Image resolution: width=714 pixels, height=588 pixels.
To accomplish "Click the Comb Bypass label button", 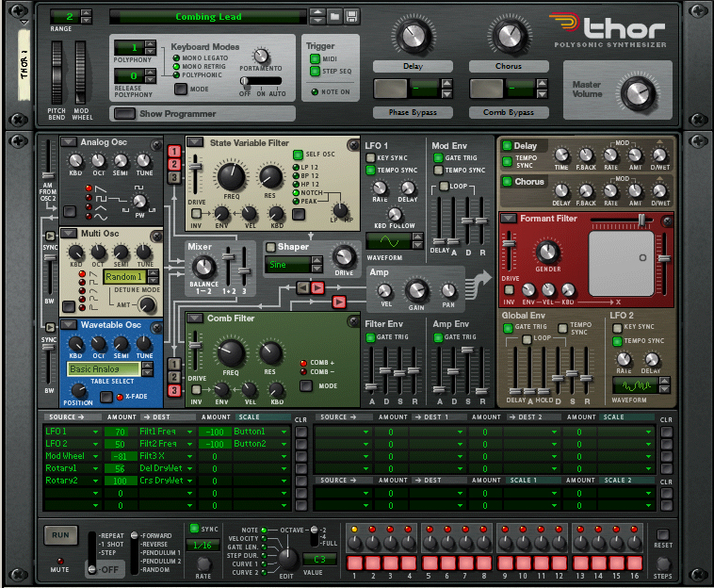I will pyautogui.click(x=509, y=112).
